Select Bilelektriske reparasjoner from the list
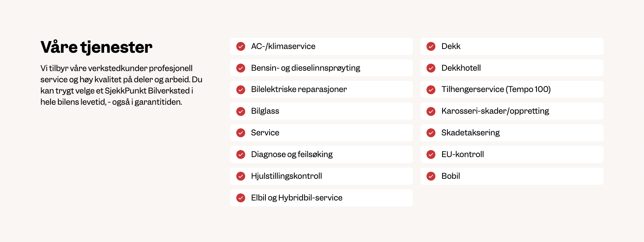644x242 pixels. (x=299, y=89)
